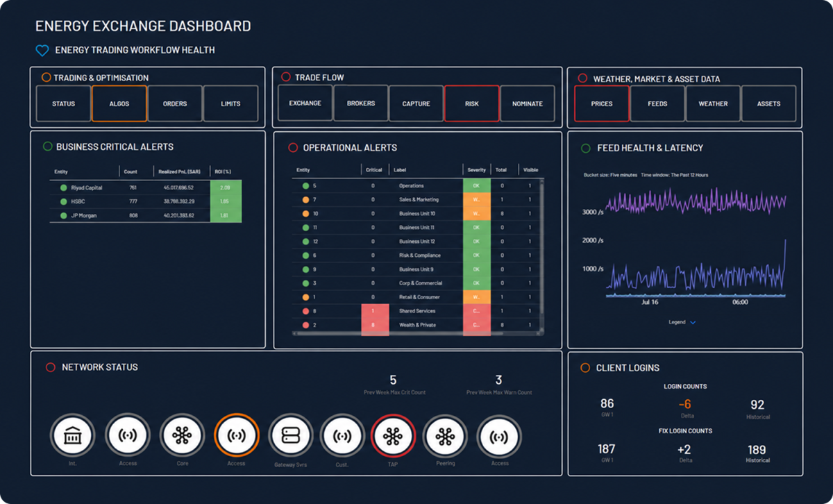Open the Gateway Svrs server icon
The image size is (833, 504).
[290, 436]
